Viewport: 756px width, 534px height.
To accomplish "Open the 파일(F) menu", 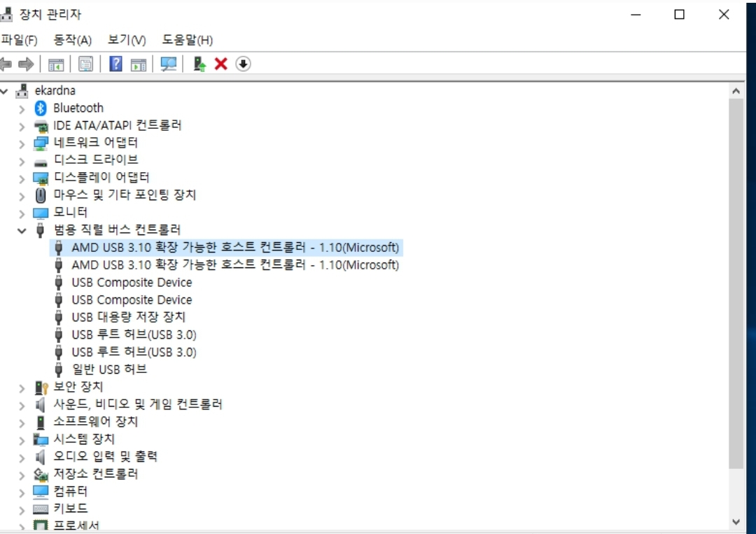I will [x=20, y=40].
